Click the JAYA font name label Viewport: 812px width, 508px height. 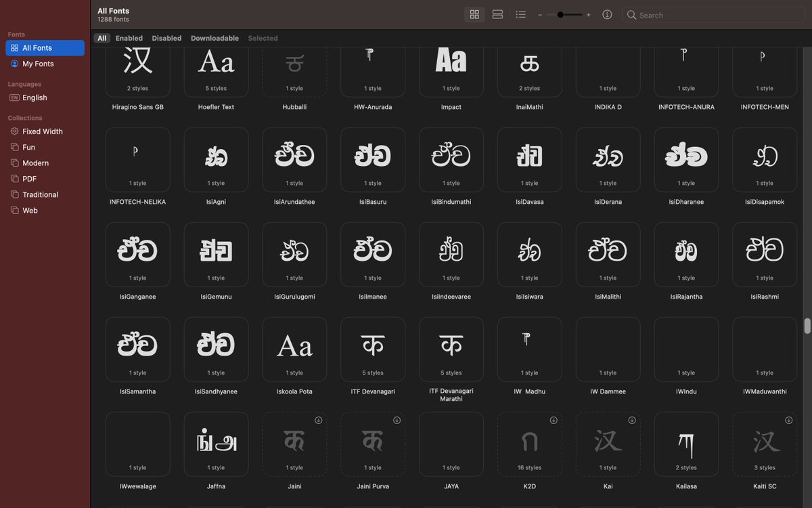[451, 486]
